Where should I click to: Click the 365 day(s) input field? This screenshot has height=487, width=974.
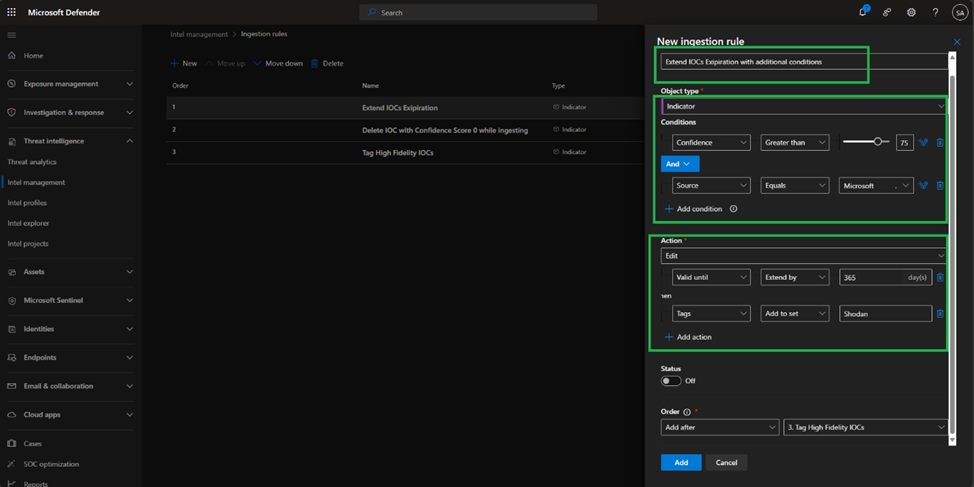coord(885,277)
